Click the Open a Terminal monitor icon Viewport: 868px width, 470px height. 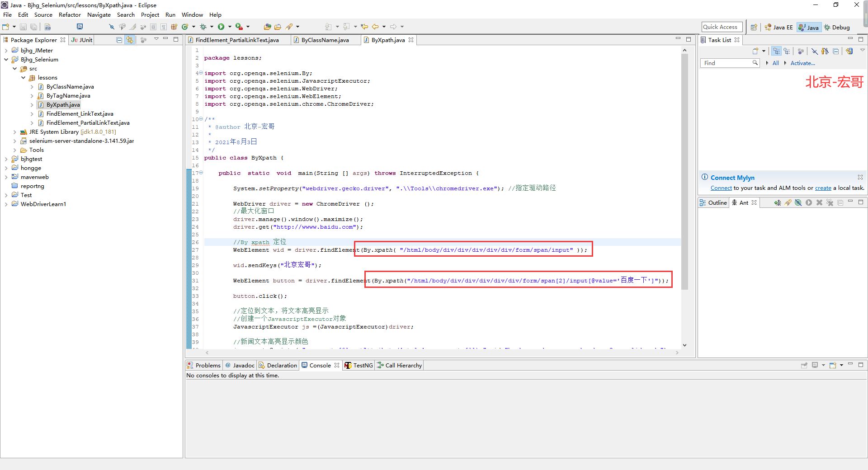pyautogui.click(x=80, y=27)
